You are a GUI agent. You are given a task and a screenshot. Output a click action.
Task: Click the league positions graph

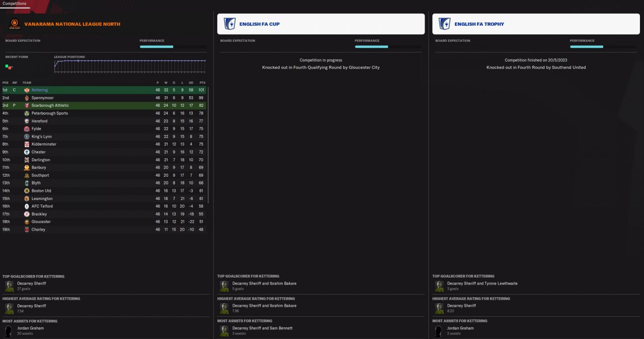(x=130, y=66)
